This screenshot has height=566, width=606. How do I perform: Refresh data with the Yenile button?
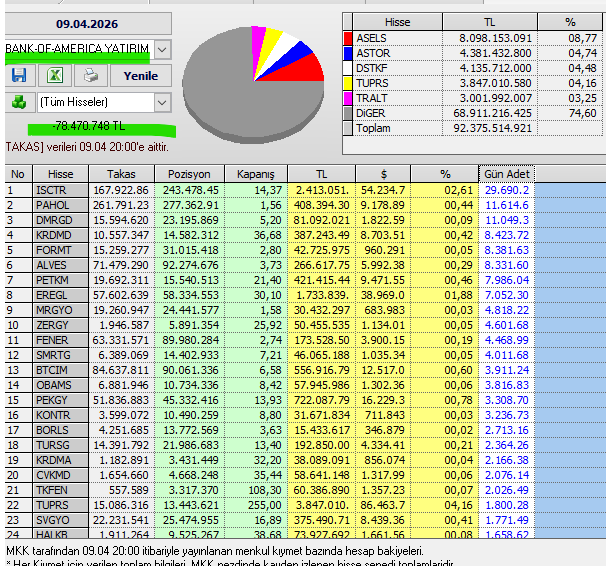click(x=141, y=76)
